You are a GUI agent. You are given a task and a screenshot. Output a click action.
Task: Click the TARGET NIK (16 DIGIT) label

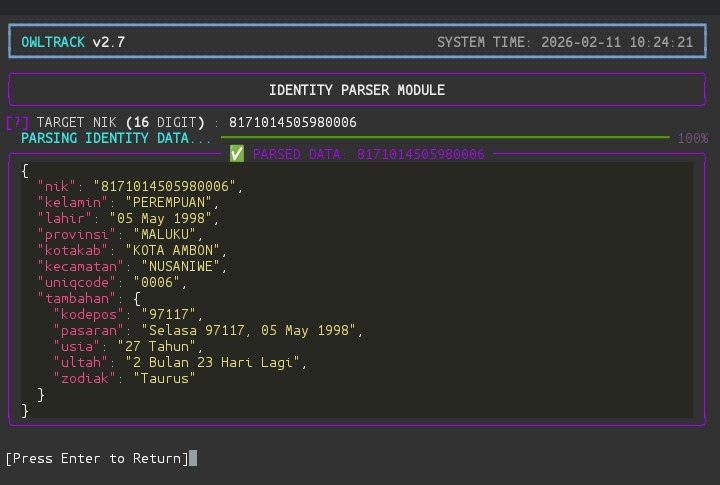pyautogui.click(x=121, y=123)
